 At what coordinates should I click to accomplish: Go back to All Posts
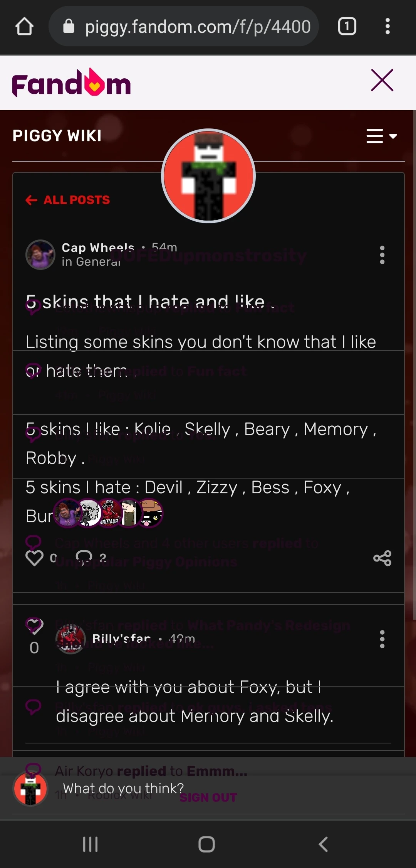[x=68, y=200]
